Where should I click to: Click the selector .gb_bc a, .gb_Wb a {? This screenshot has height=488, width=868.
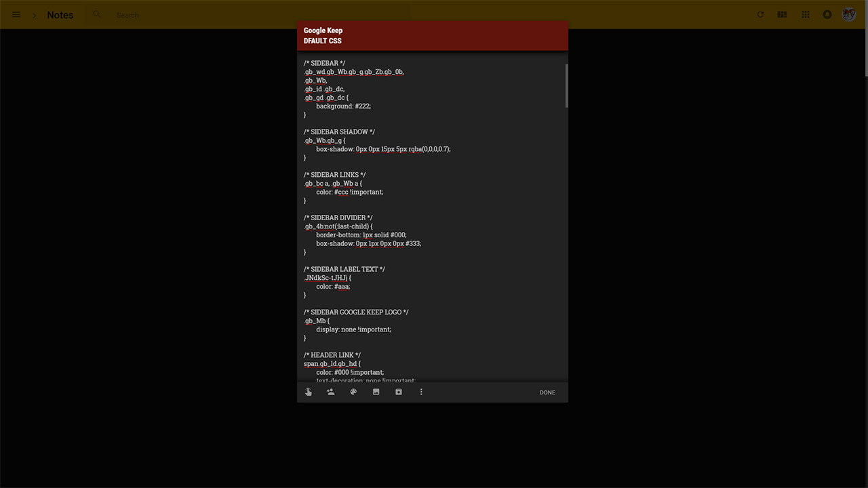[x=333, y=184]
